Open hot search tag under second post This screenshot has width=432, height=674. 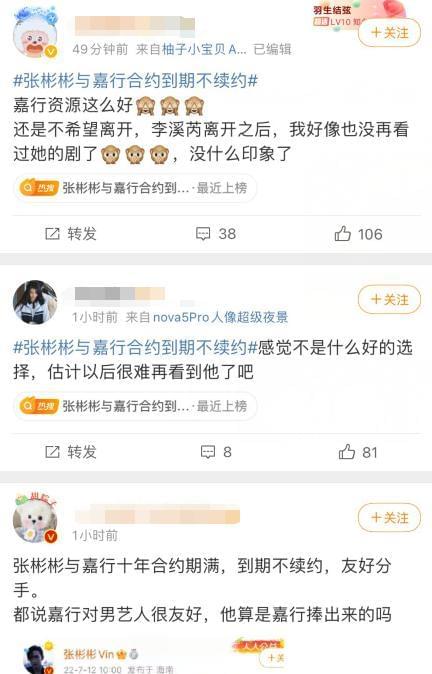coord(135,406)
